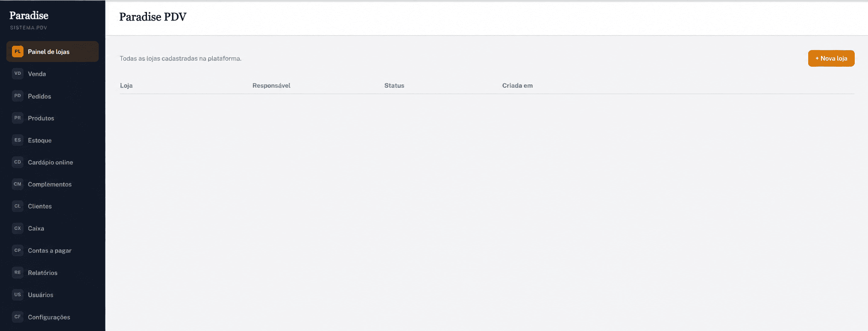The width and height of the screenshot is (868, 331).
Task: Click the Paradise logo in sidebar
Action: (x=29, y=15)
